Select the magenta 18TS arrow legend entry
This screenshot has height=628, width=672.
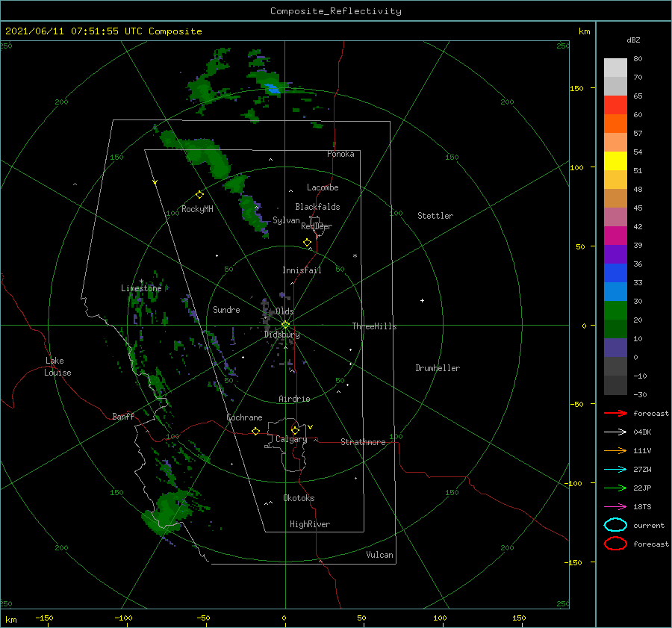tap(615, 507)
